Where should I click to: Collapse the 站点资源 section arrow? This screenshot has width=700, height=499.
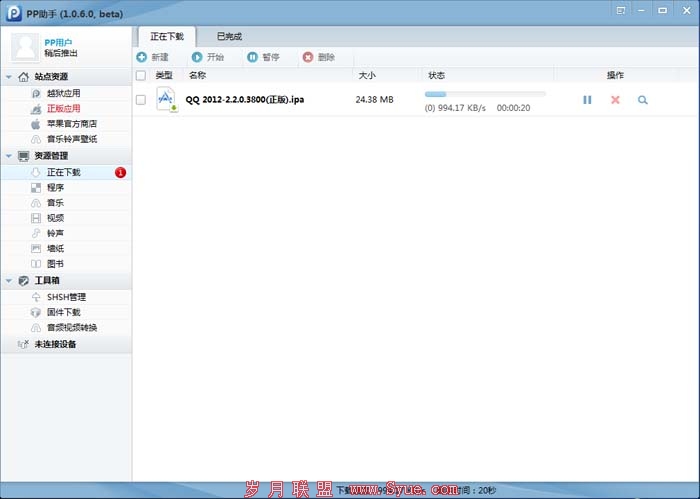pos(8,77)
